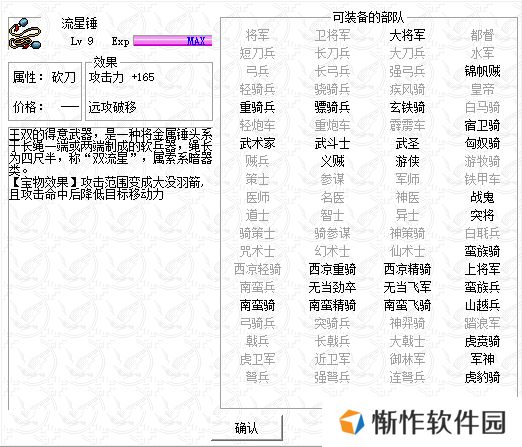Click the 远攻破移 effect text

click(x=112, y=107)
